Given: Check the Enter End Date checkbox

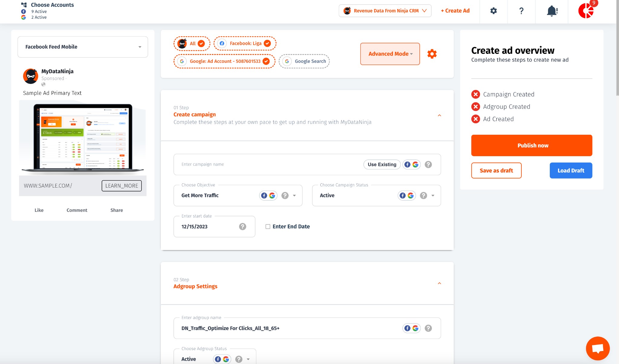Looking at the screenshot, I should (x=268, y=227).
